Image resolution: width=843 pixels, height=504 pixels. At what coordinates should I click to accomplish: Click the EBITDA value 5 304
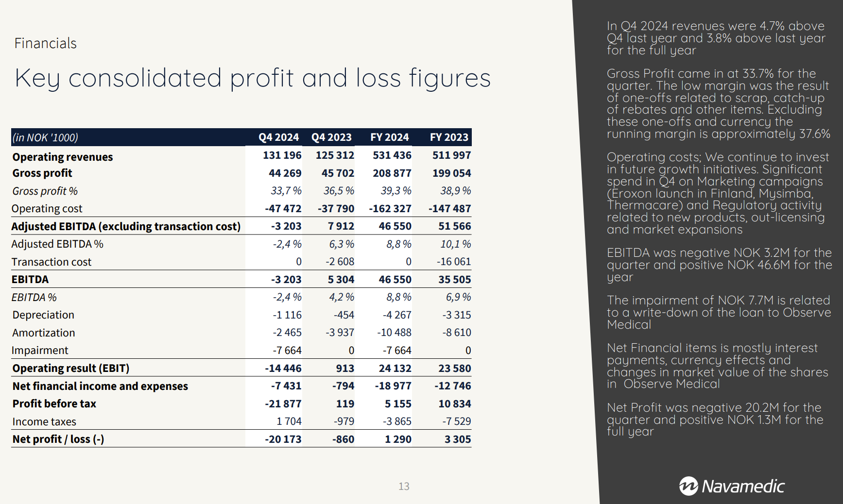pyautogui.click(x=341, y=280)
